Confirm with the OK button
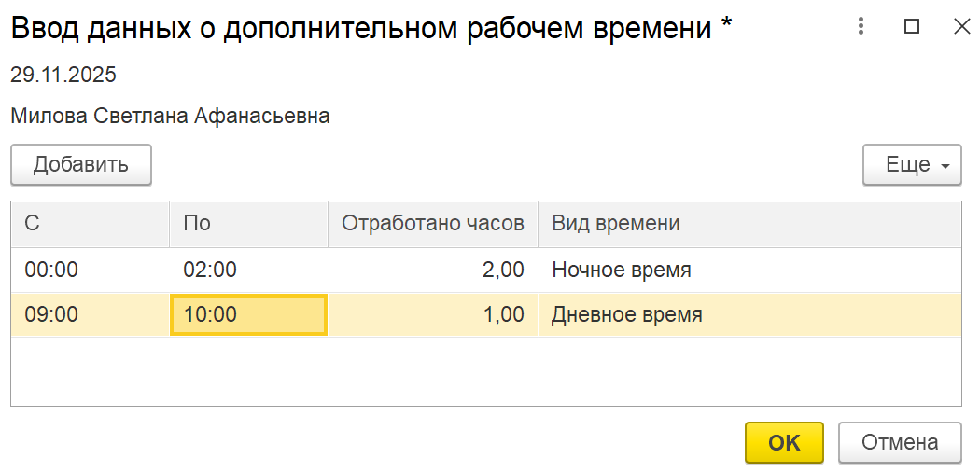This screenshot has height=472, width=980. [x=784, y=443]
